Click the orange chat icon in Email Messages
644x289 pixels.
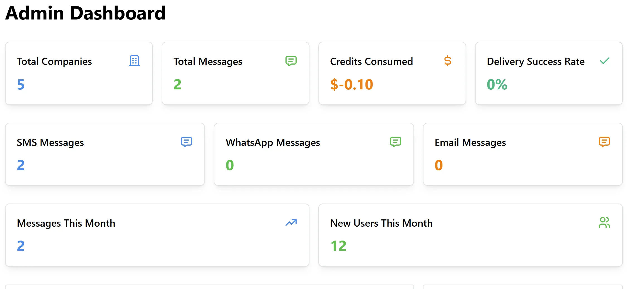pyautogui.click(x=604, y=142)
